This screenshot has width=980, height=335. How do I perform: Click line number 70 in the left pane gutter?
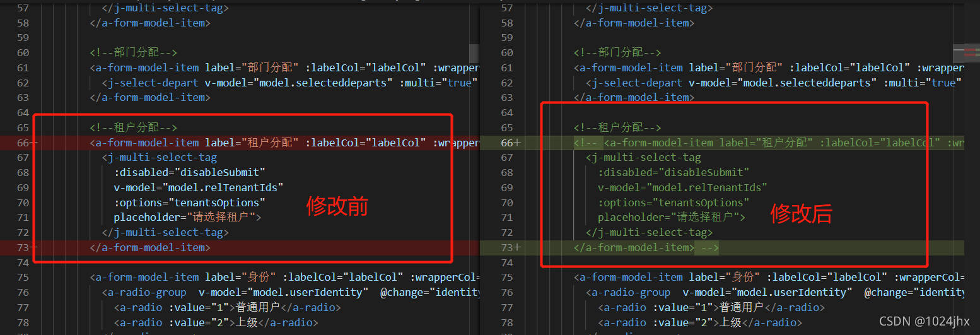pos(23,203)
